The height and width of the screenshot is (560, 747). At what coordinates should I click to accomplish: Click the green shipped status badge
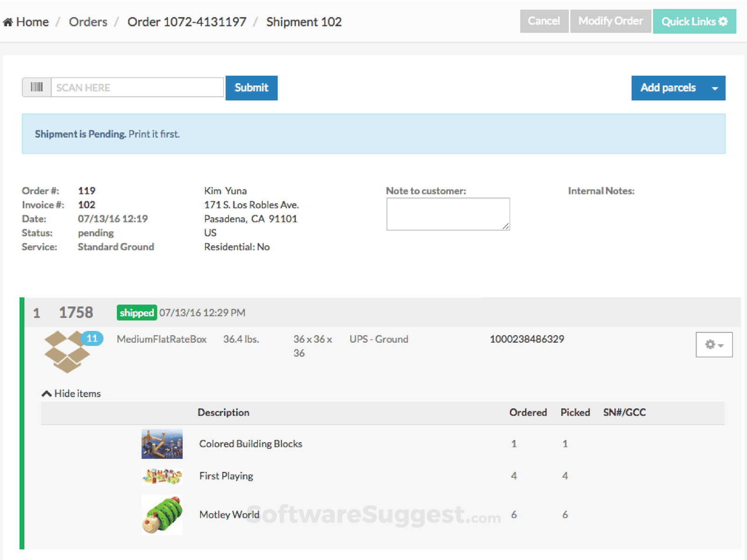pos(136,313)
